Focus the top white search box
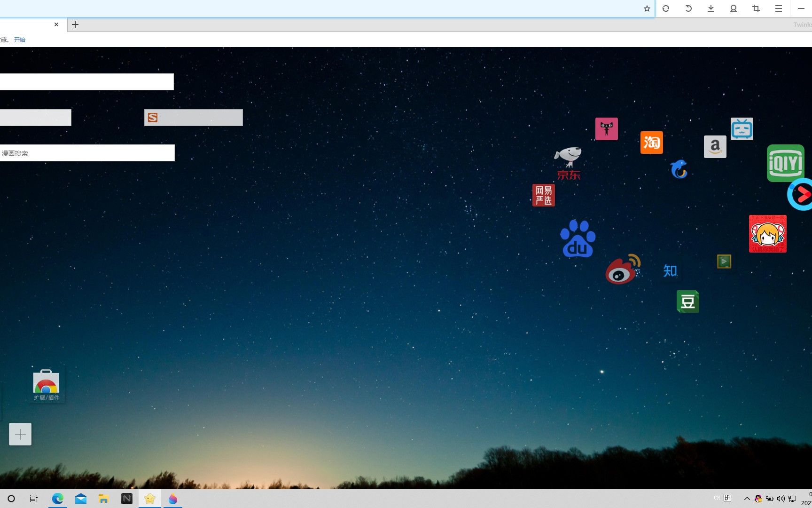 tap(87, 82)
